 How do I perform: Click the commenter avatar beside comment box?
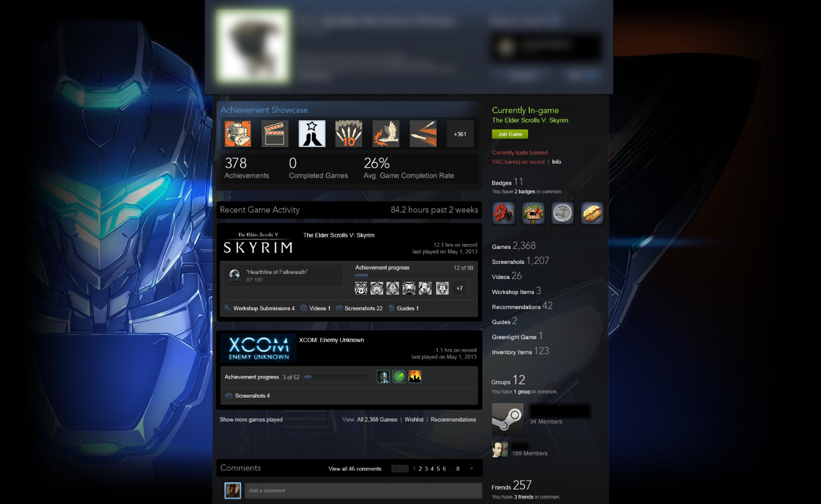pyautogui.click(x=233, y=491)
